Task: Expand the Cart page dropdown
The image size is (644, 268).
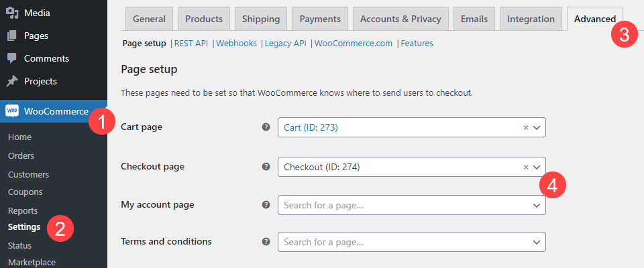Action: [537, 127]
